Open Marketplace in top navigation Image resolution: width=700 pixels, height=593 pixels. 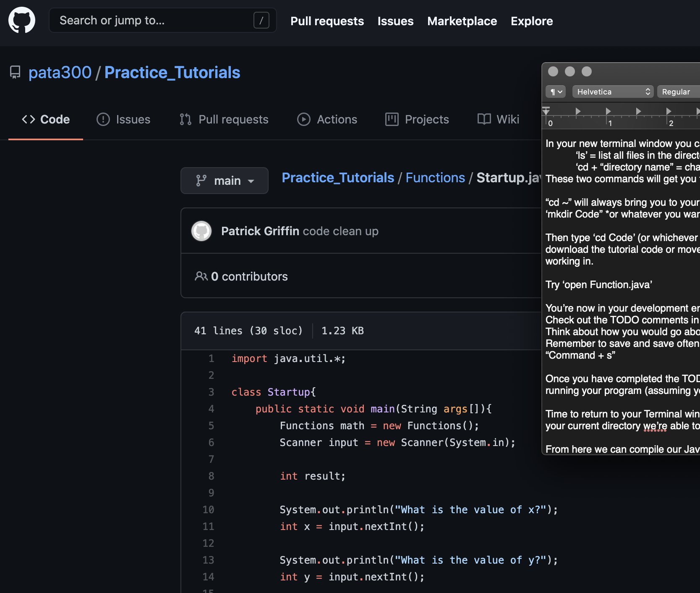tap(462, 21)
